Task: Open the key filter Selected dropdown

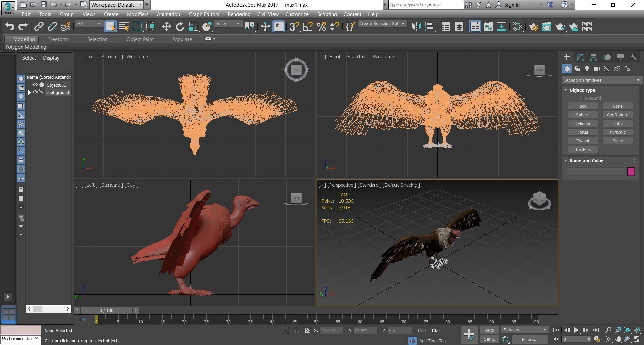Action: (525, 330)
